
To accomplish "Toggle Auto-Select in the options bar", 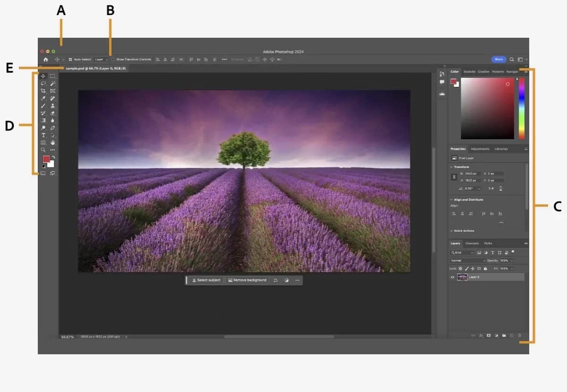I will 70,59.
